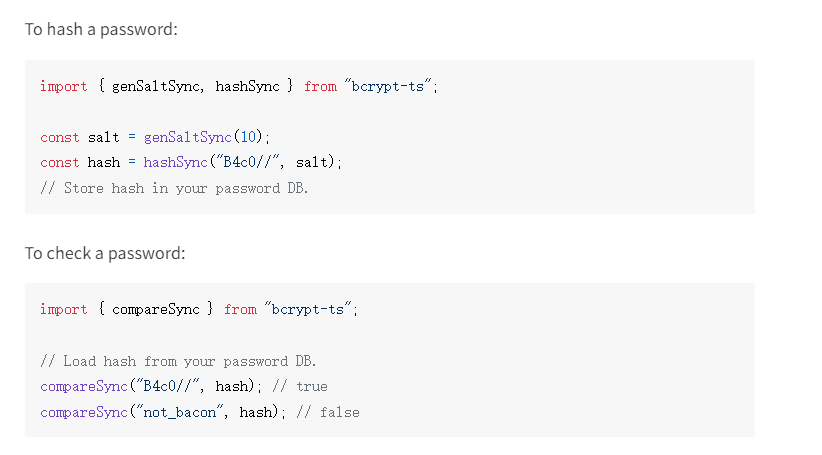
Task: Click the "bcrypt-ts" string in the checking code block
Action: click(x=311, y=310)
